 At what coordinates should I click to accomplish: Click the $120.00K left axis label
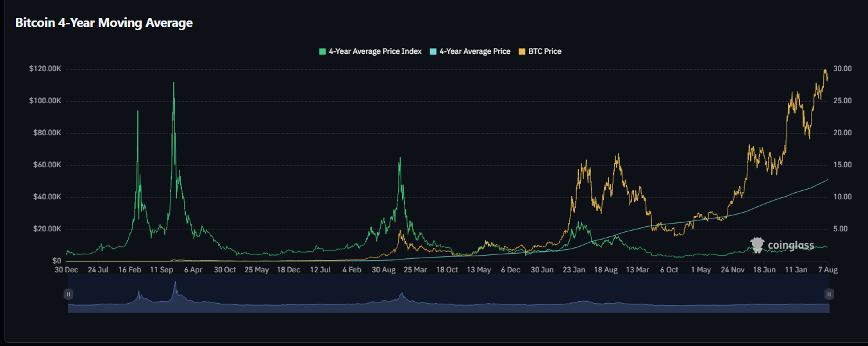point(45,69)
